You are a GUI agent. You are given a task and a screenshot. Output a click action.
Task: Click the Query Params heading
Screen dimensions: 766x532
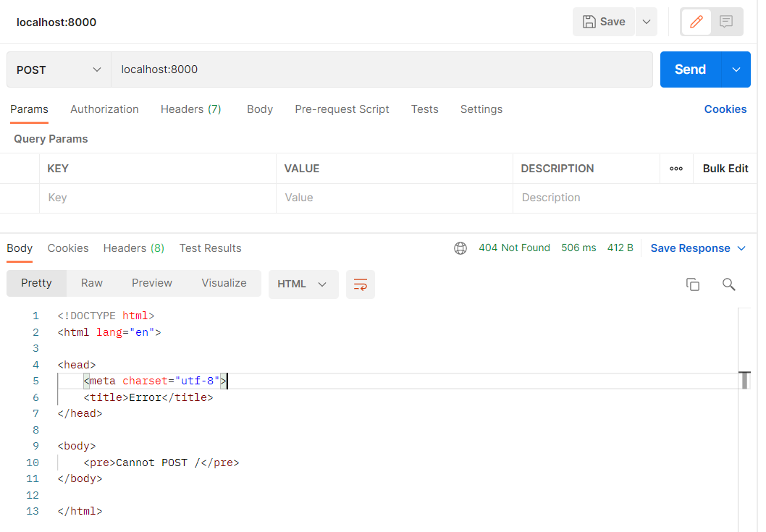[51, 139]
